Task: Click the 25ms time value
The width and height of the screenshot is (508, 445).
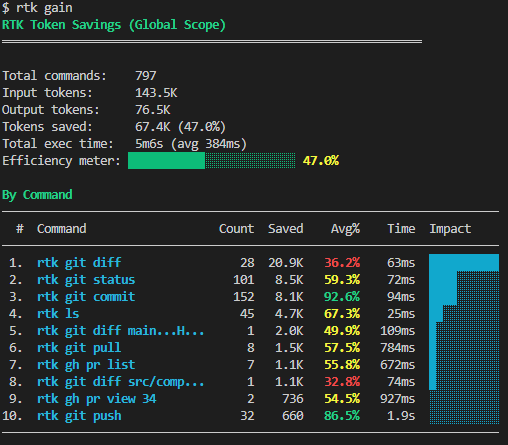Action: [x=401, y=314]
